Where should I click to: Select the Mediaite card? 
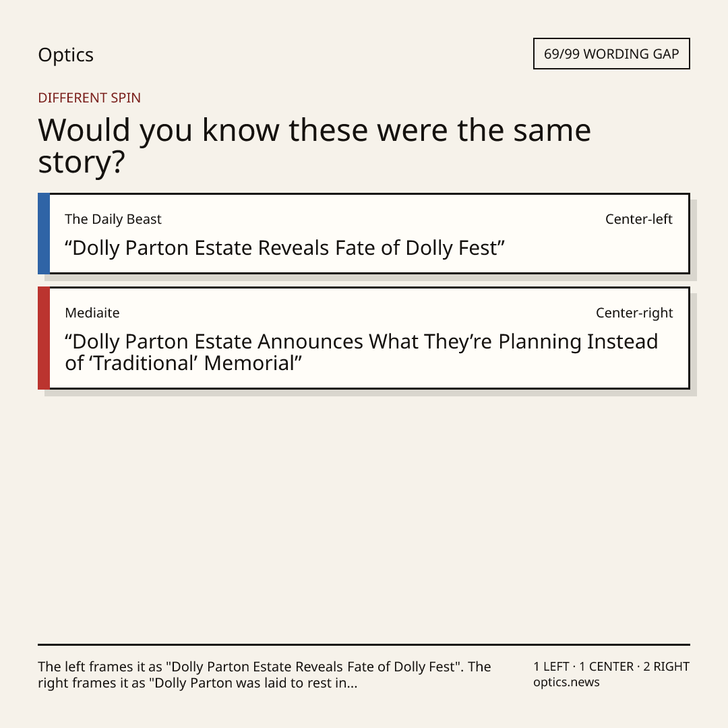click(364, 338)
